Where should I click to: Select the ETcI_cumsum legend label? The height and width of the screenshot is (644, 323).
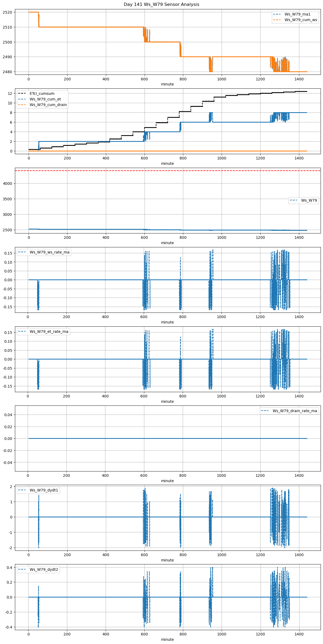point(42,93)
